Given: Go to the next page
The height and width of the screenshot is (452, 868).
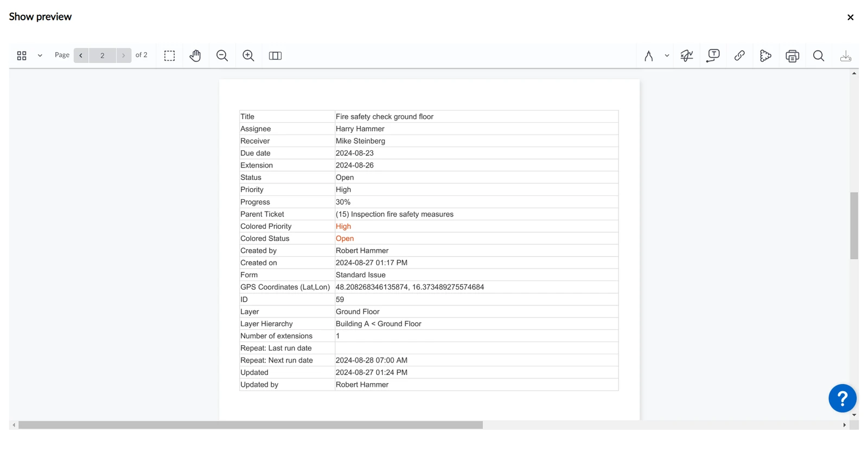Looking at the screenshot, I should point(124,55).
